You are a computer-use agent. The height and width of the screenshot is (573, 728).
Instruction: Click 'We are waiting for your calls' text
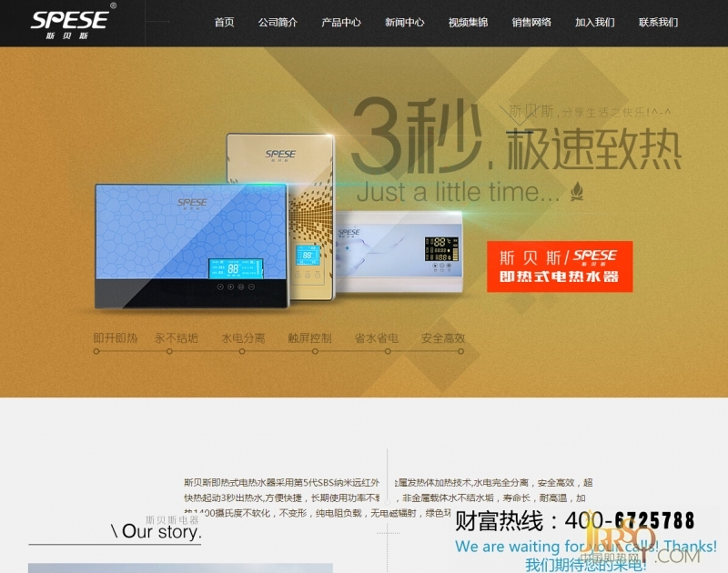click(585, 547)
